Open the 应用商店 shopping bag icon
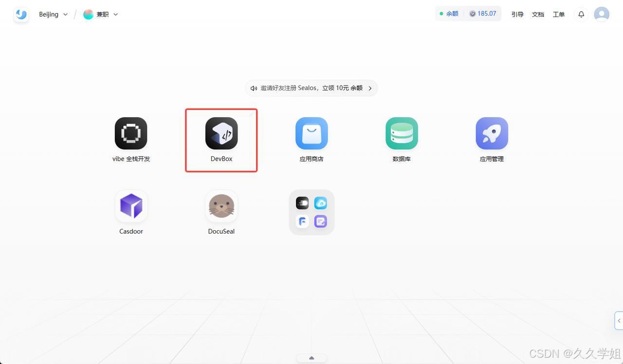Image resolution: width=623 pixels, height=364 pixels. tap(311, 133)
